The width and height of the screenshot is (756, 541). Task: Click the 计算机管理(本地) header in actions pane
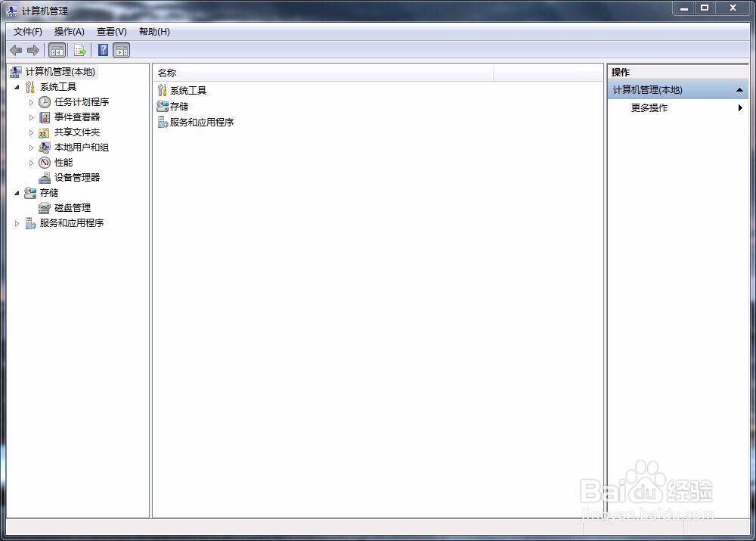pyautogui.click(x=678, y=90)
